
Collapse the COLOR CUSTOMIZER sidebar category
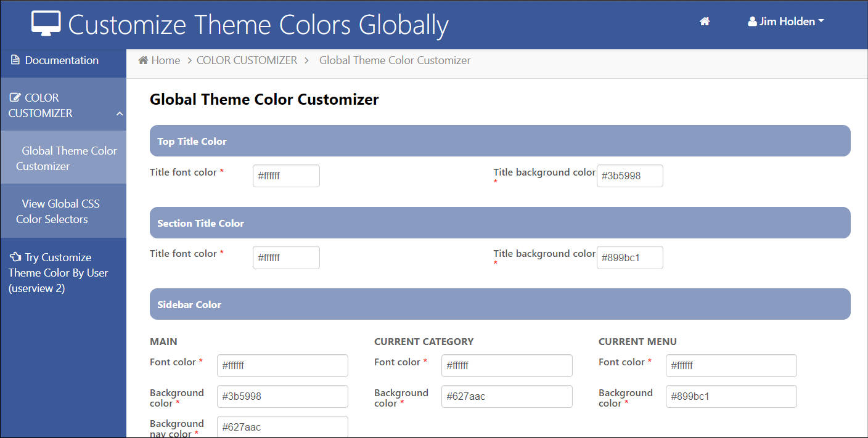pos(120,113)
